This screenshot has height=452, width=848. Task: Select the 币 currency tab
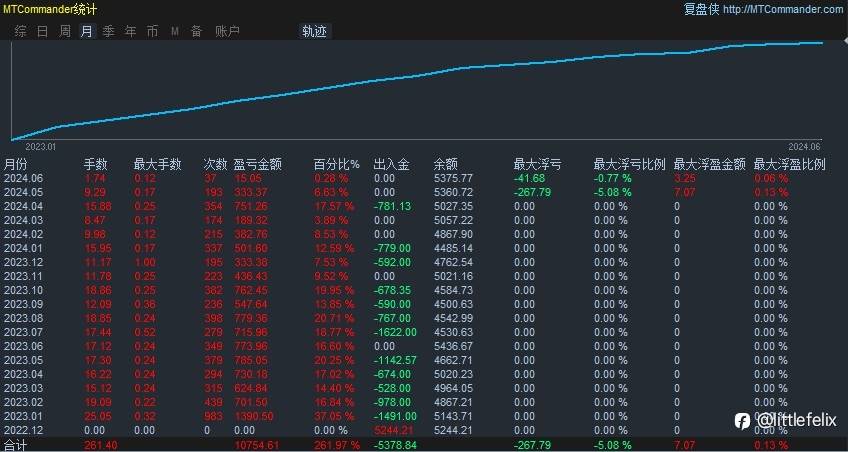click(153, 31)
